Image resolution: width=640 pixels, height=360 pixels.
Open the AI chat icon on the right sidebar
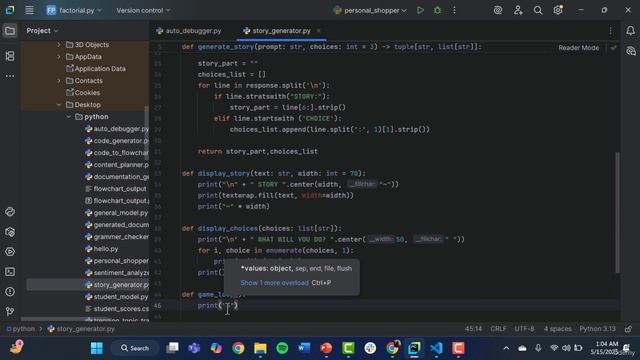[x=630, y=51]
